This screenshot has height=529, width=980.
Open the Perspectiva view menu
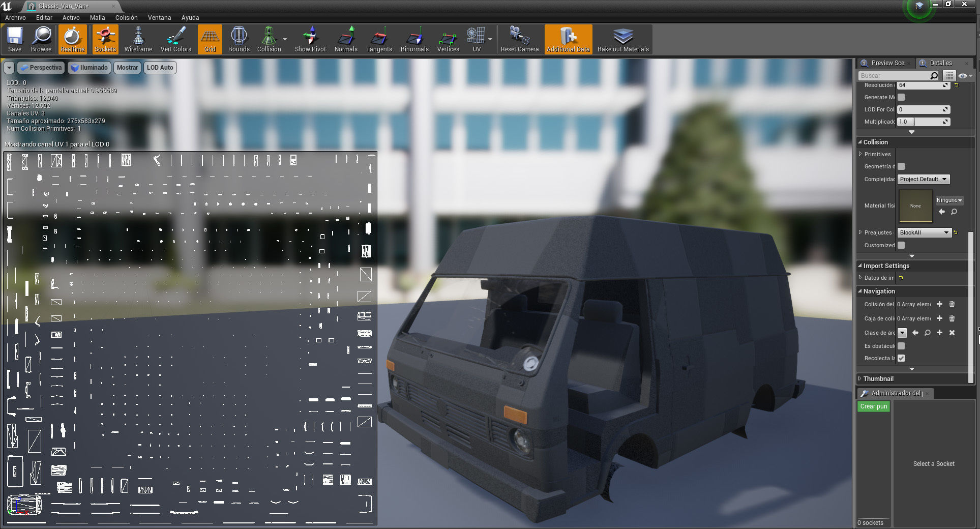click(41, 68)
